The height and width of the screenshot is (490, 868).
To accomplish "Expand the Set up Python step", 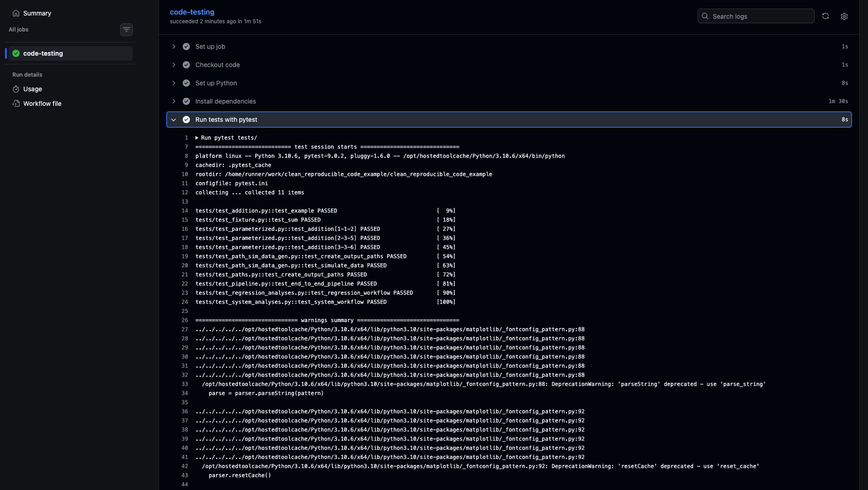I will click(x=174, y=83).
